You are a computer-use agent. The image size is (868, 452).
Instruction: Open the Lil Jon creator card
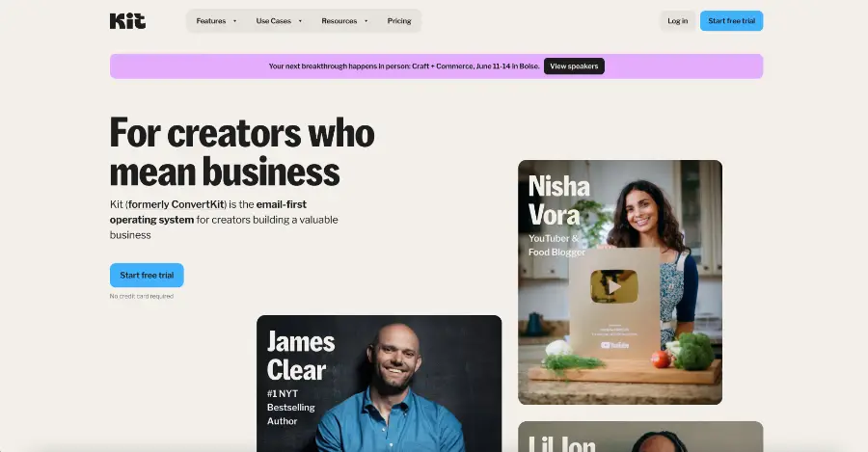pos(640,438)
